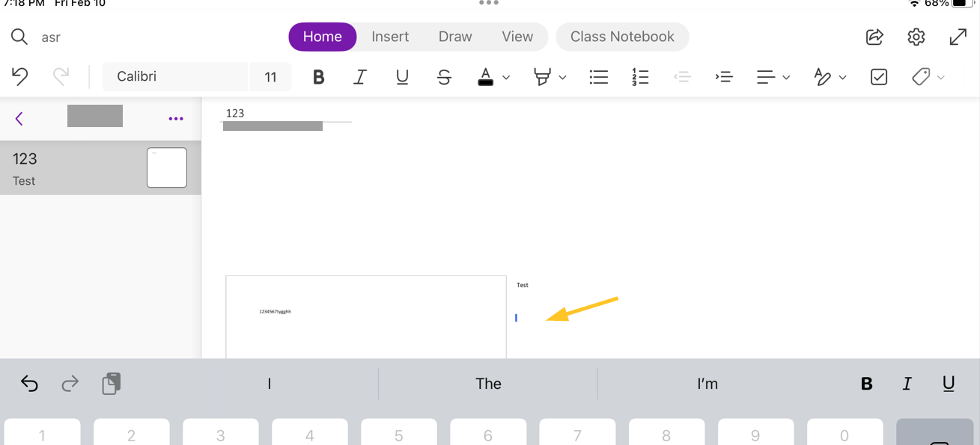Open Class Notebook button
980x445 pixels.
(x=622, y=37)
